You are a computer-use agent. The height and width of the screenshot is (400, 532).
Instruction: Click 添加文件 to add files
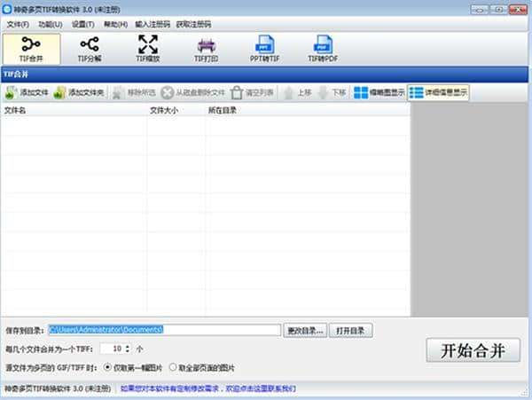tap(27, 92)
